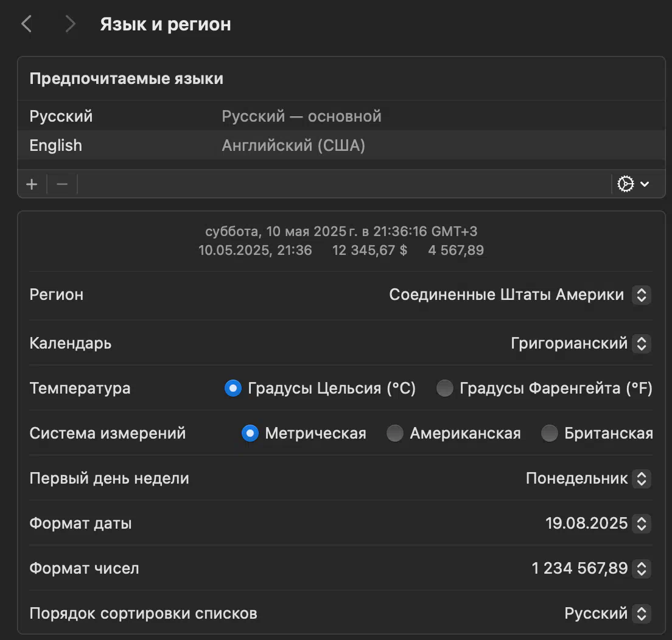This screenshot has height=640, width=672.
Task: Select English in preferred languages list
Action: coord(56,145)
